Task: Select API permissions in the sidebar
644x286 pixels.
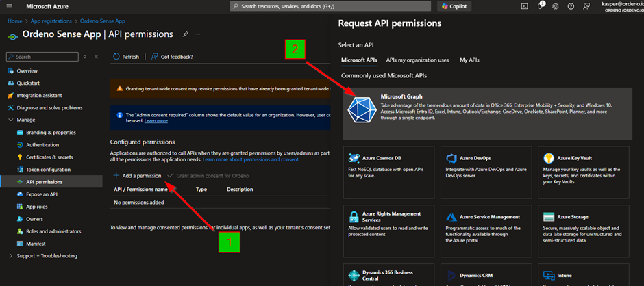Action: (x=51, y=182)
